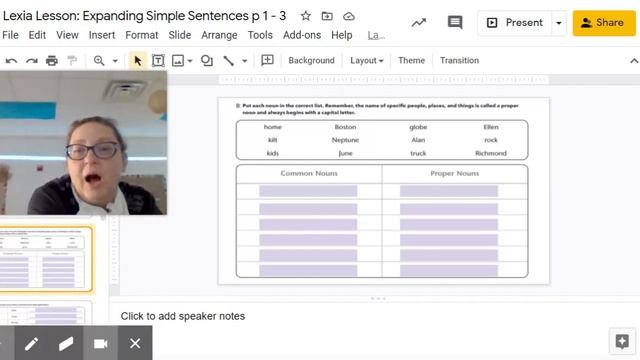Star the presentation title

point(305,16)
